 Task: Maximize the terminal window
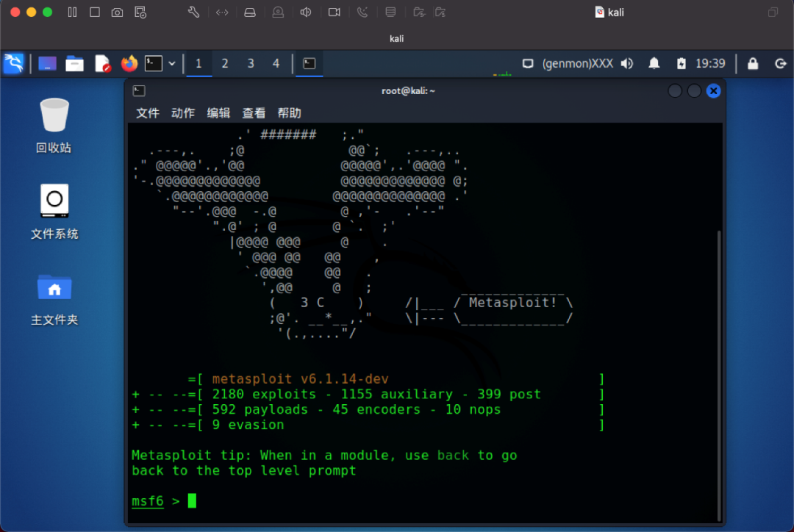click(x=694, y=90)
